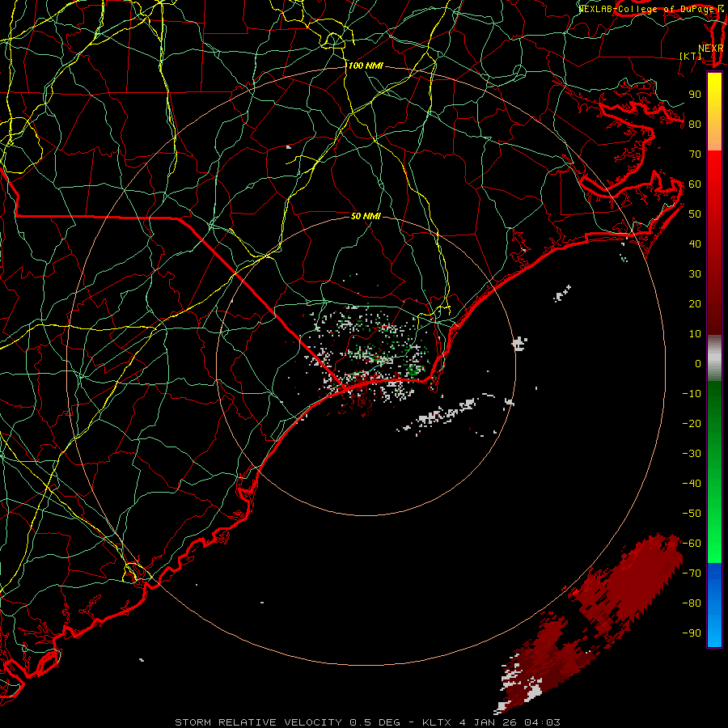Click the footer text STORM RELATIVE VELOCITY
Viewport: 728px width, 728px height.
[x=258, y=722]
